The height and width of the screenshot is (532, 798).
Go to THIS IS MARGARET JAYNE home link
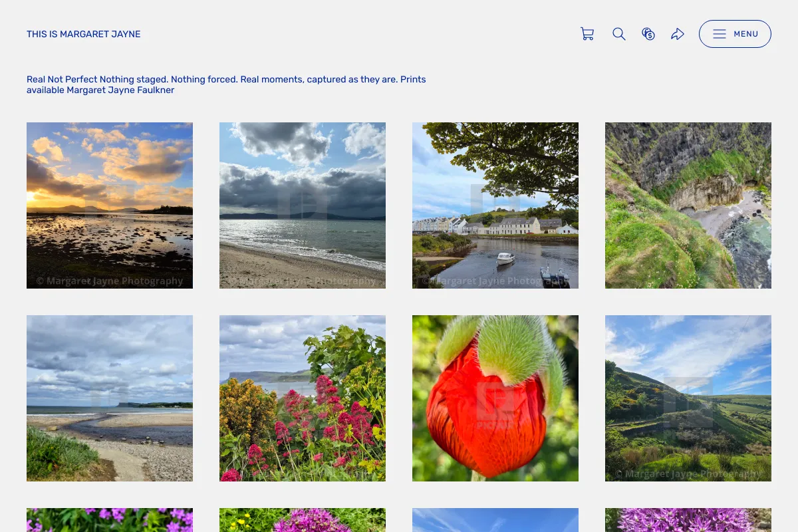84,34
